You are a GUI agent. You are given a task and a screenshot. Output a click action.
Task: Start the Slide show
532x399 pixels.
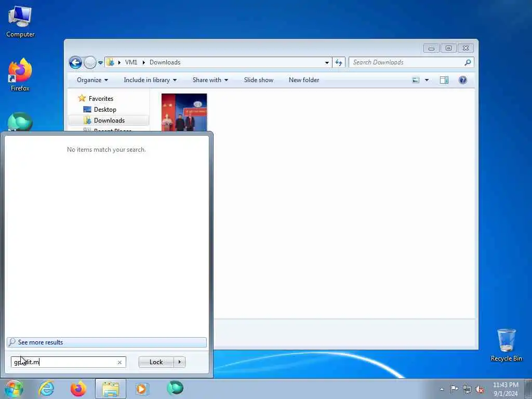pyautogui.click(x=259, y=80)
